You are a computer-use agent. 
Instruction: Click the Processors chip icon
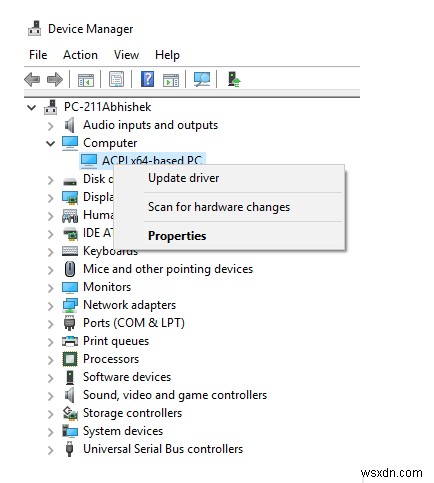[70, 359]
